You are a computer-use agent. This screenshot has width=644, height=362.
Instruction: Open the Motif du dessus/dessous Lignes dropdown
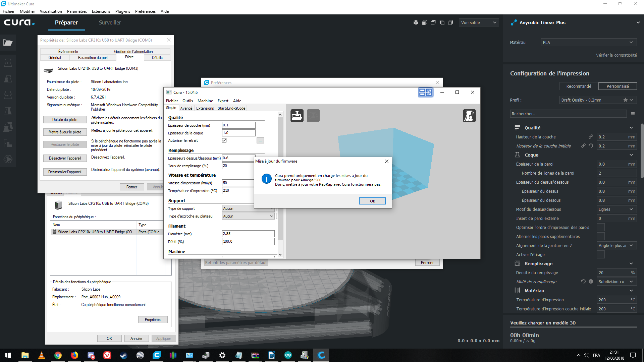(x=616, y=209)
